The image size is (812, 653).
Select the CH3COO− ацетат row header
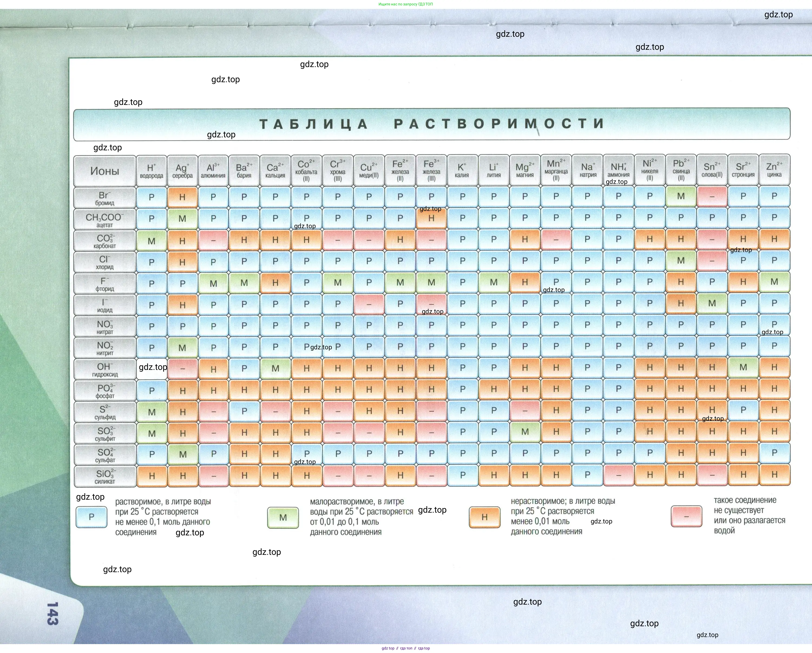105,219
